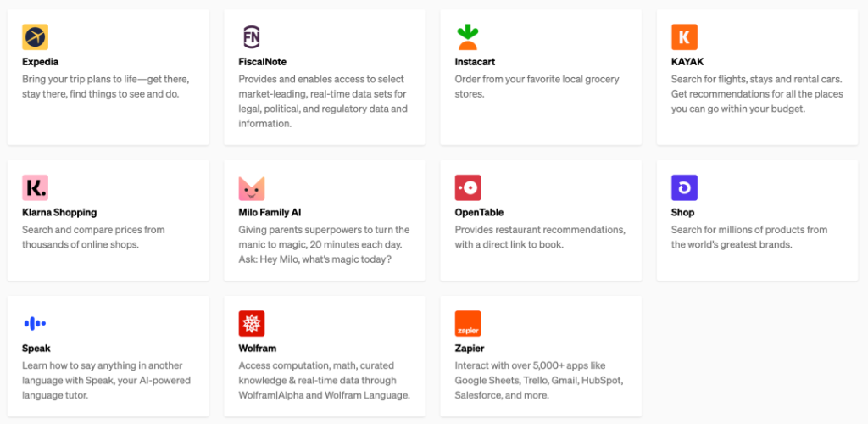The image size is (868, 424).
Task: Click the Zapier description text
Action: (x=538, y=381)
